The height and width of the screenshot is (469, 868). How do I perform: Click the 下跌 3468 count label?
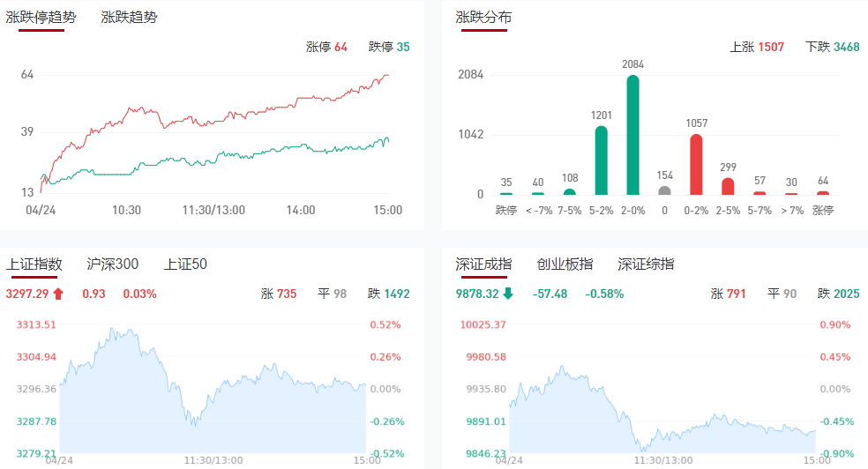[x=833, y=47]
